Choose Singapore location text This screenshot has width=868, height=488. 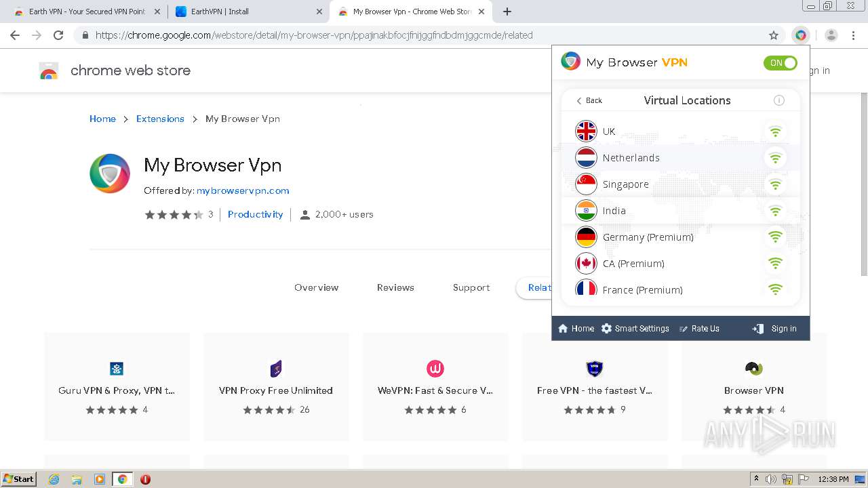625,184
